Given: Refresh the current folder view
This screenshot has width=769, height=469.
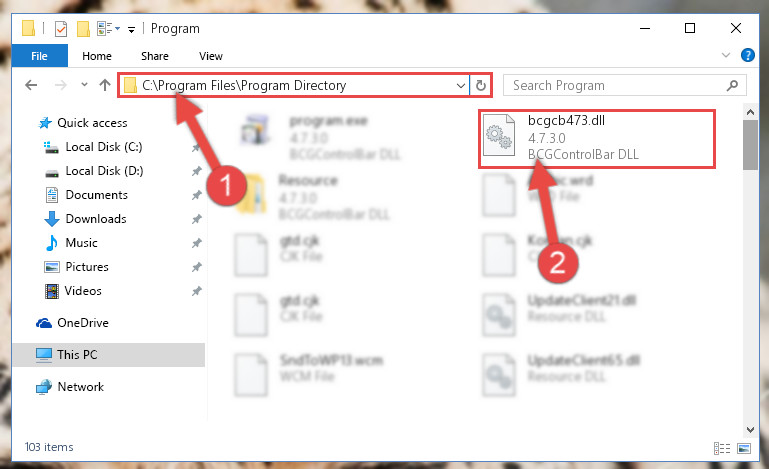Looking at the screenshot, I should coord(481,85).
